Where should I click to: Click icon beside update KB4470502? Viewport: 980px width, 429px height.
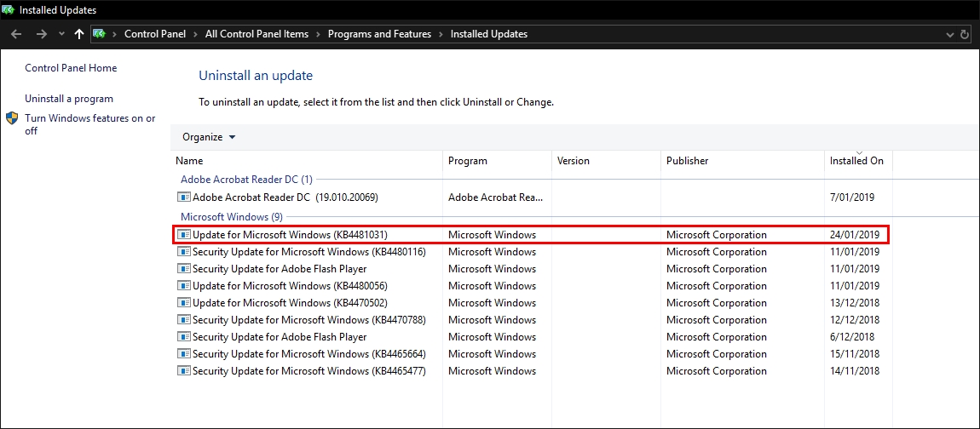pyautogui.click(x=184, y=303)
